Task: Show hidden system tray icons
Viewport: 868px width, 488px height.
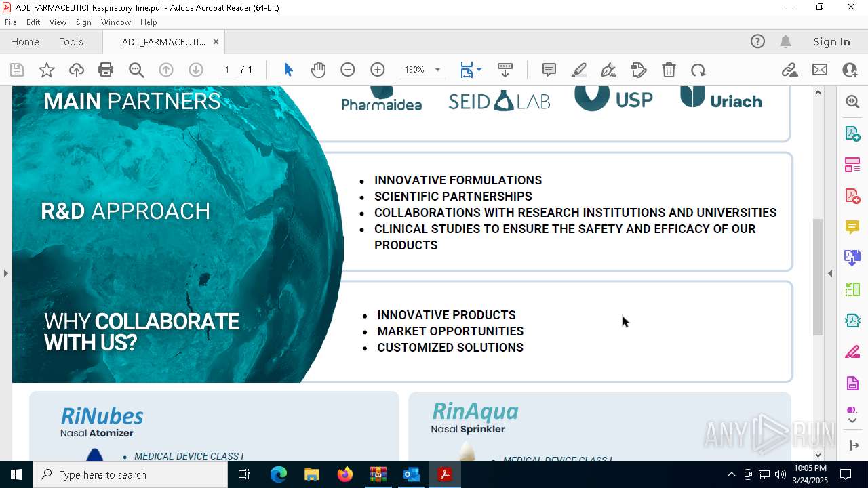Action: click(x=731, y=474)
